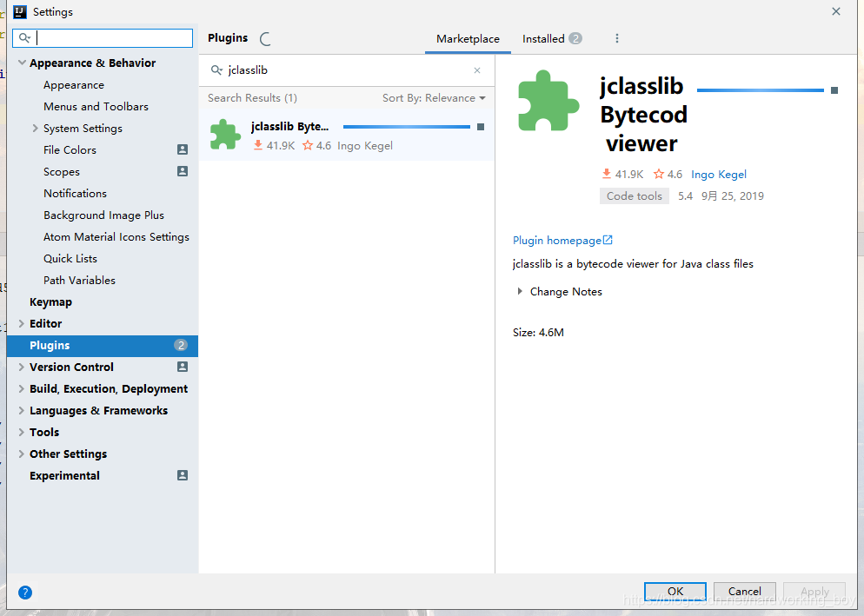Image resolution: width=864 pixels, height=616 pixels.
Task: Switch to the Marketplace tab
Action: [468, 38]
